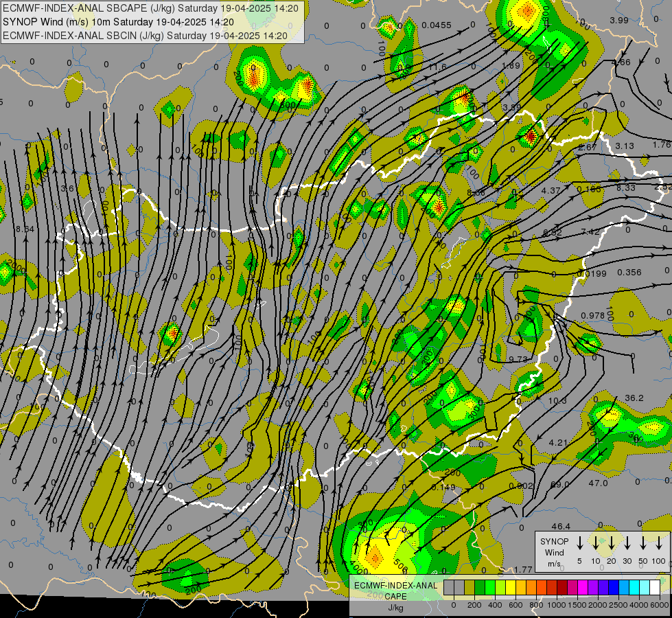This screenshot has height=618, width=672.
Task: Pick the bright magenta CAPE legend swatch
Action: click(583, 587)
